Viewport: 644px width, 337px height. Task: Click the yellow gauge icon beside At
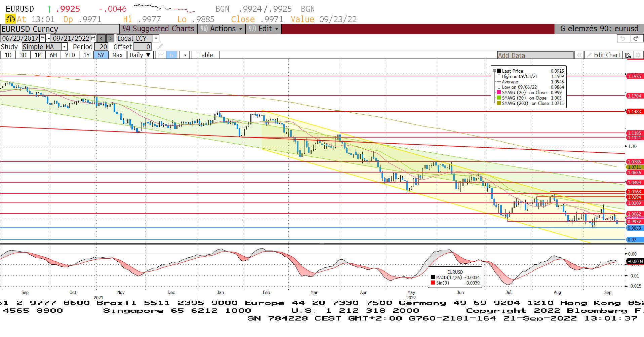coord(10,19)
